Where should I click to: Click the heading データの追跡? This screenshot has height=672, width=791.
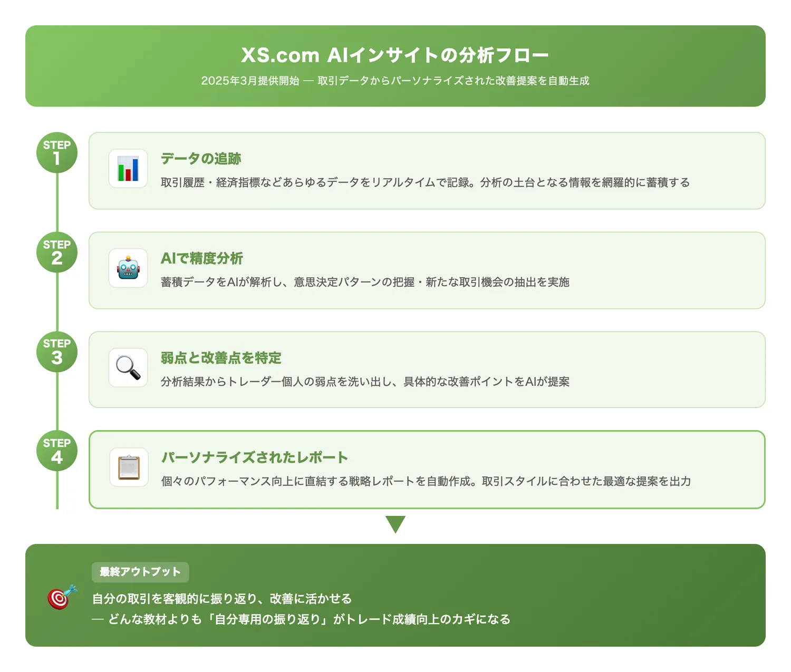point(201,159)
